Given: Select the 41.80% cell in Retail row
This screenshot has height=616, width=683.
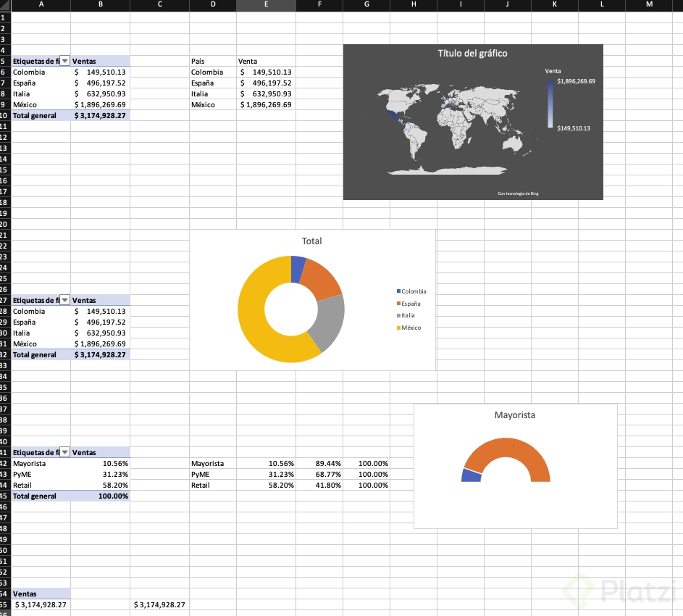Looking at the screenshot, I should point(319,486).
